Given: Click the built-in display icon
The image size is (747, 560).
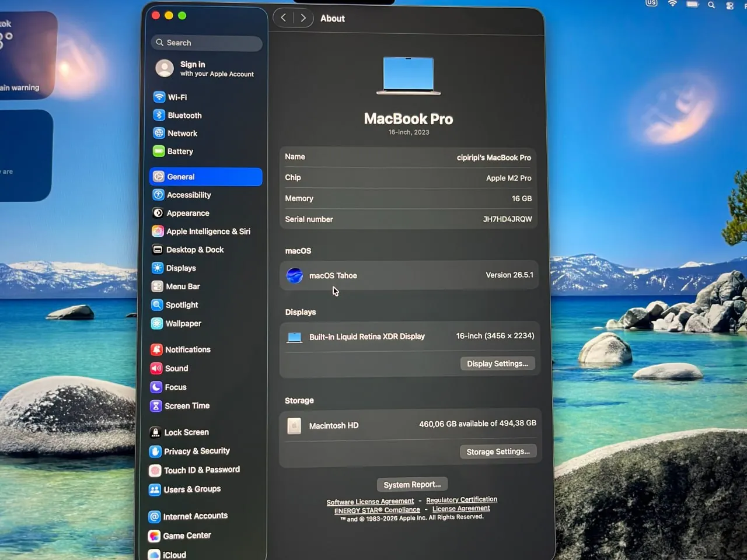Looking at the screenshot, I should 295,337.
